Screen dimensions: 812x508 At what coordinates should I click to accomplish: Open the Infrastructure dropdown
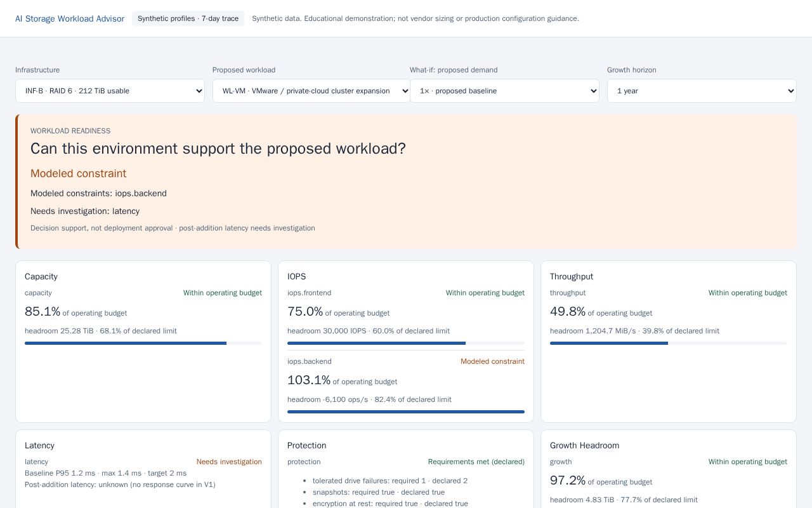pyautogui.click(x=110, y=91)
